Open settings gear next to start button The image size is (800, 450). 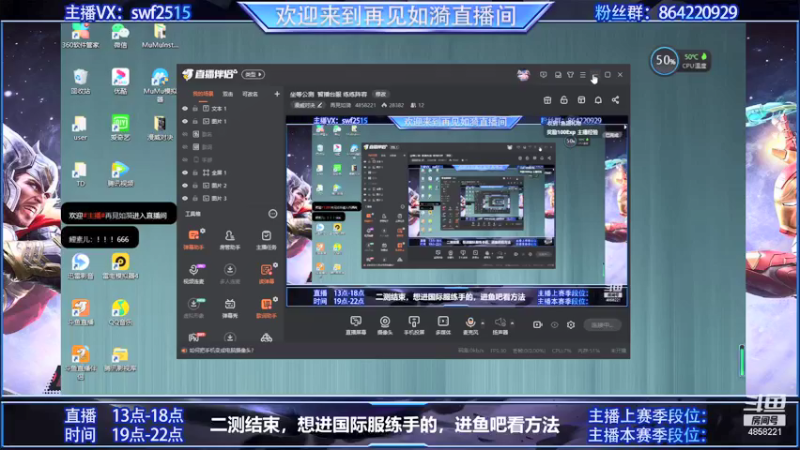[571, 324]
